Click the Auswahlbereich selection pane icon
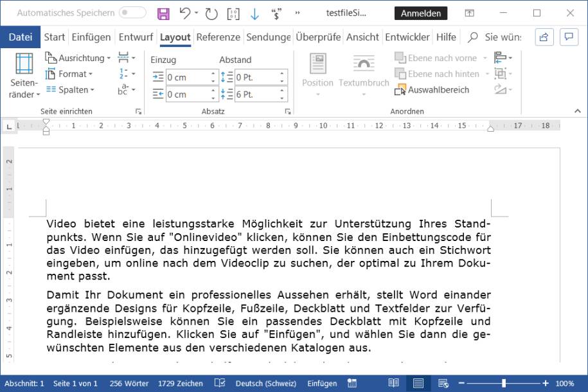 402,90
